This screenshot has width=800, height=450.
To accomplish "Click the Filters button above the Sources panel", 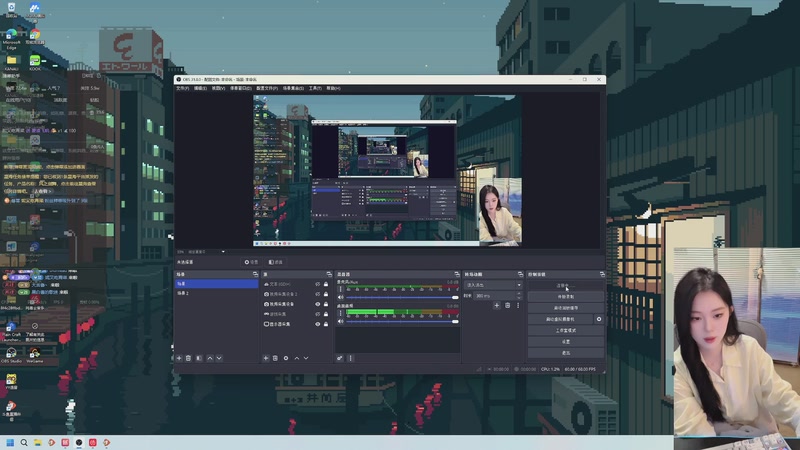I will tap(276, 262).
